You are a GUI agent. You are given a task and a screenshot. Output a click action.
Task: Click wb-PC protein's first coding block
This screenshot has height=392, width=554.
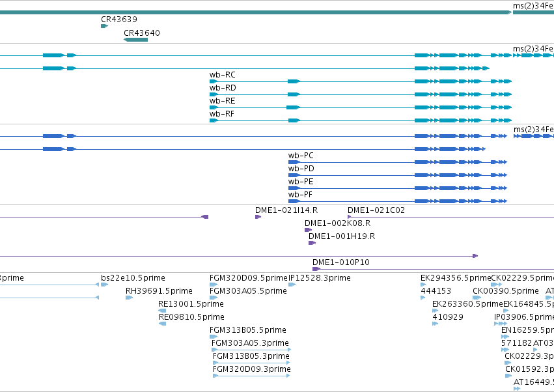coord(294,162)
